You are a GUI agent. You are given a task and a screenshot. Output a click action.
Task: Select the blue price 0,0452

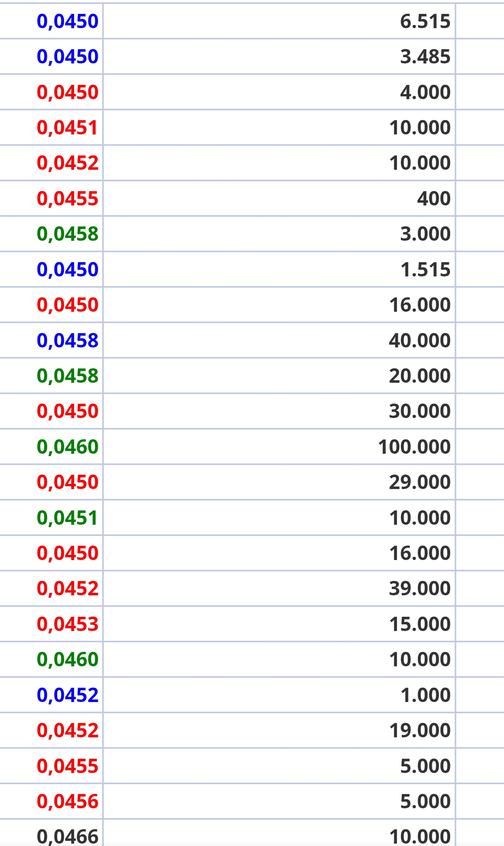pos(67,695)
